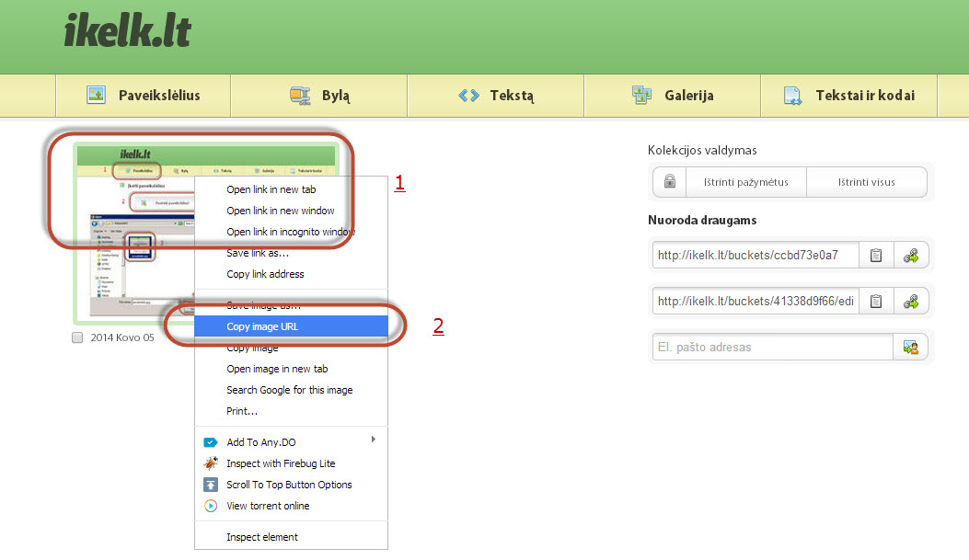
Task: Click the buckets/ccbd73e0a7 link field
Action: 756,255
